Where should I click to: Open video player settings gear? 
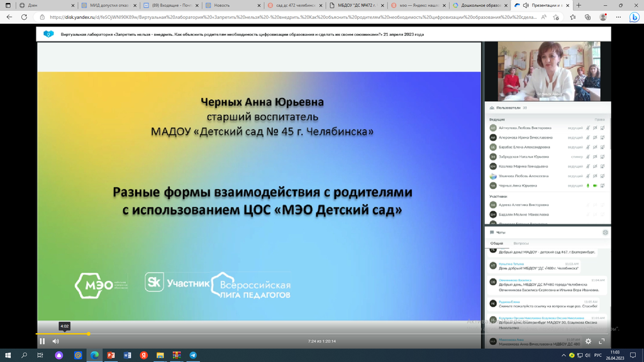[x=588, y=341]
